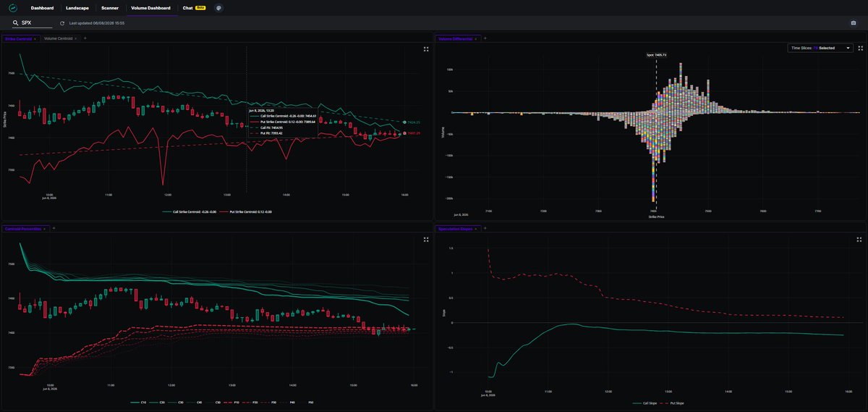Screen dimensions: 868x412
Task: Select the Volume Dashboard nav item
Action: [x=150, y=8]
